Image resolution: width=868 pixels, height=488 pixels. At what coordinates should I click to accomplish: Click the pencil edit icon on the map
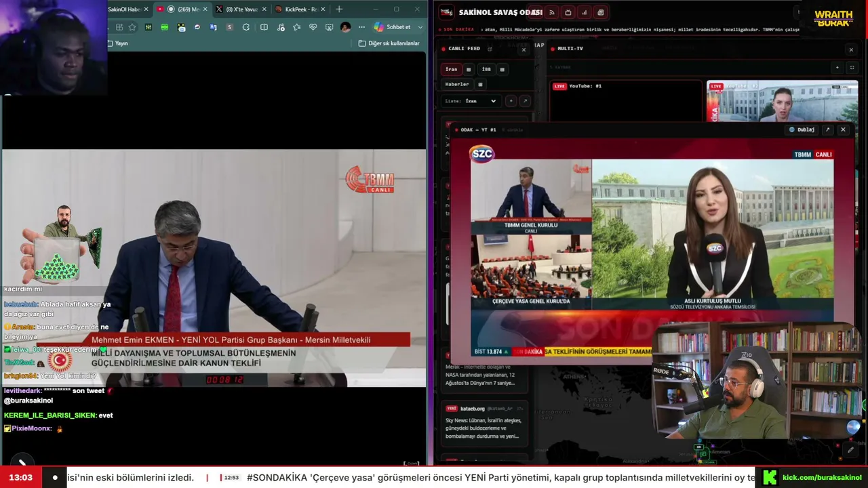850,450
